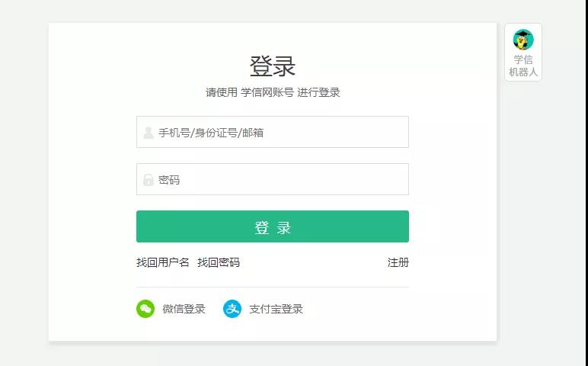
Task: Choose 微信登录 text link
Action: point(184,309)
